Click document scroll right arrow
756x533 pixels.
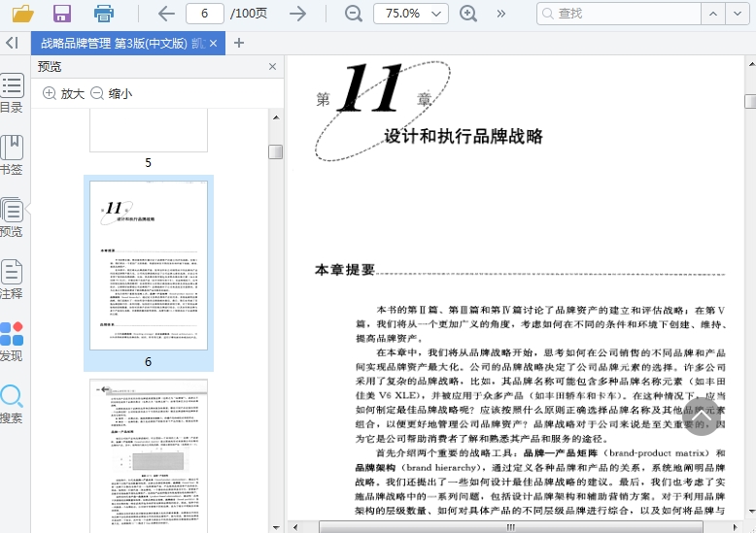(736, 527)
